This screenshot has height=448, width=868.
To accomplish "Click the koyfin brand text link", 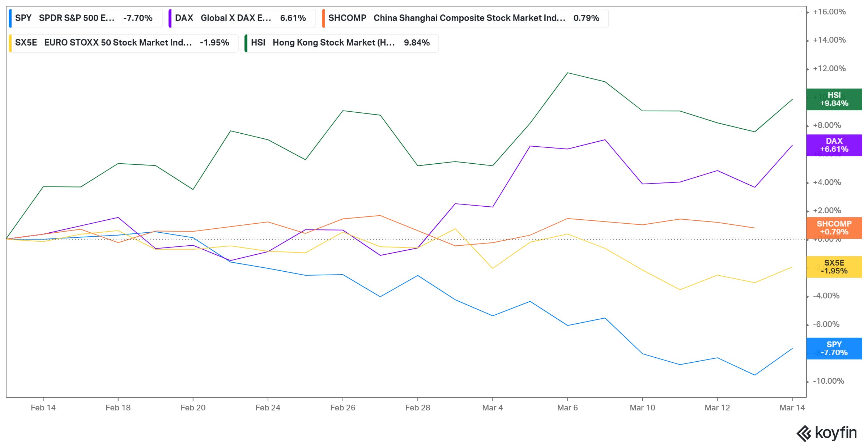I will point(836,432).
